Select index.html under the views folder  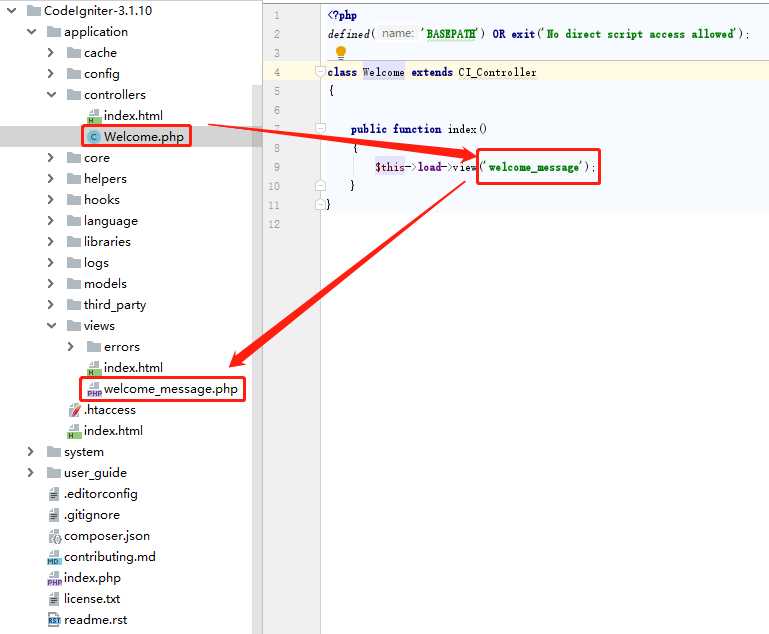pyautogui.click(x=133, y=368)
